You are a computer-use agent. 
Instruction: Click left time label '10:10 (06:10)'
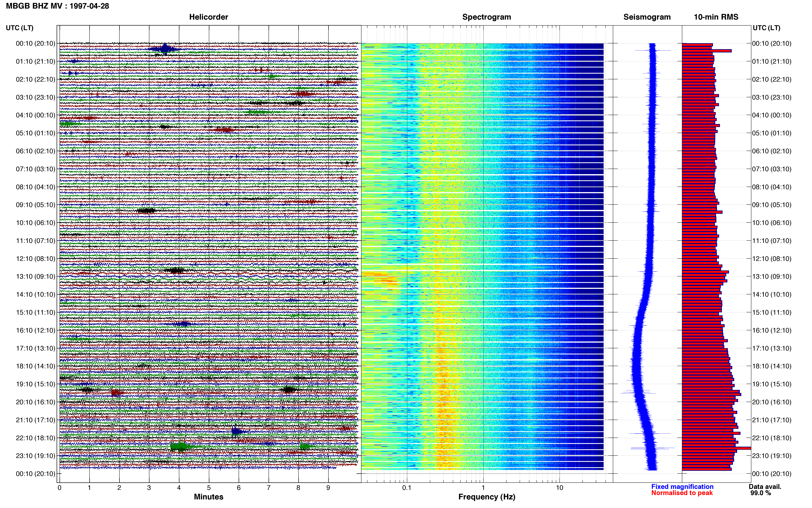36,222
